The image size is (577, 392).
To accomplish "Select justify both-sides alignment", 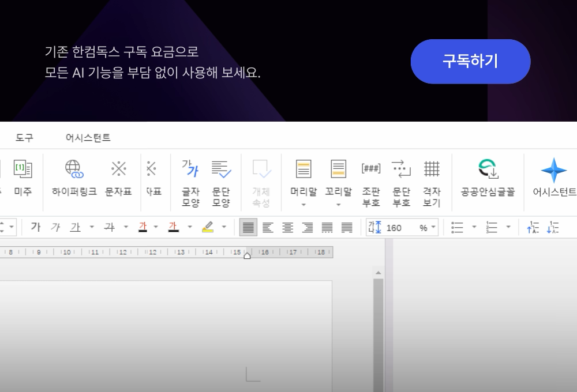I will [x=248, y=227].
